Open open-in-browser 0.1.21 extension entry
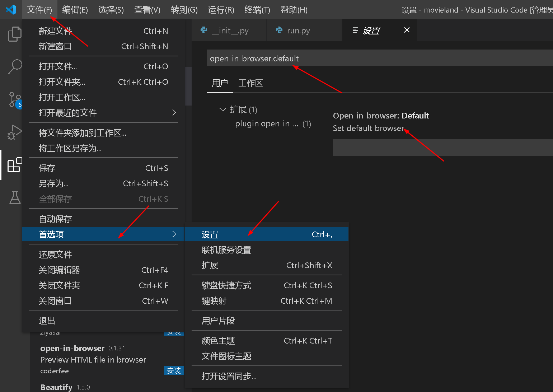This screenshot has height=392, width=553. click(x=107, y=359)
